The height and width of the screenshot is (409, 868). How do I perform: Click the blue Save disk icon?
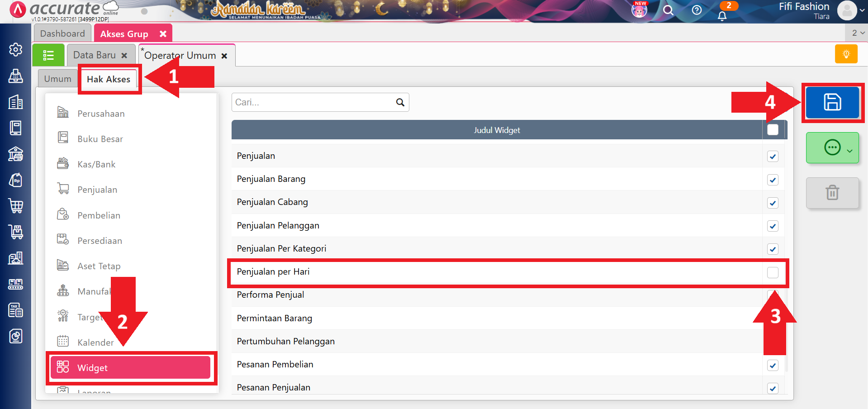click(x=833, y=102)
